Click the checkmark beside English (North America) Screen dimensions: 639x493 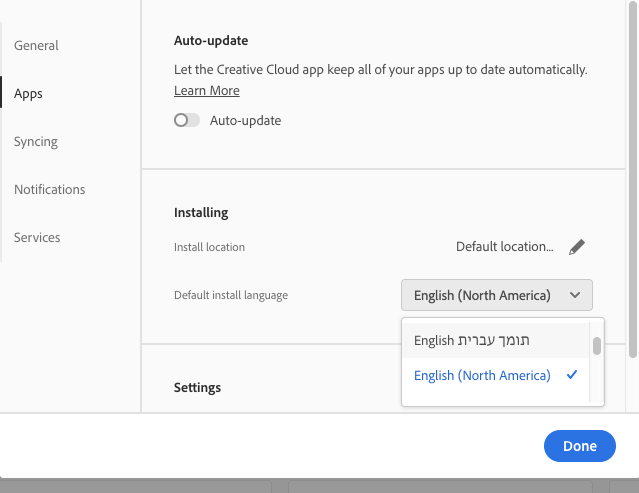572,375
